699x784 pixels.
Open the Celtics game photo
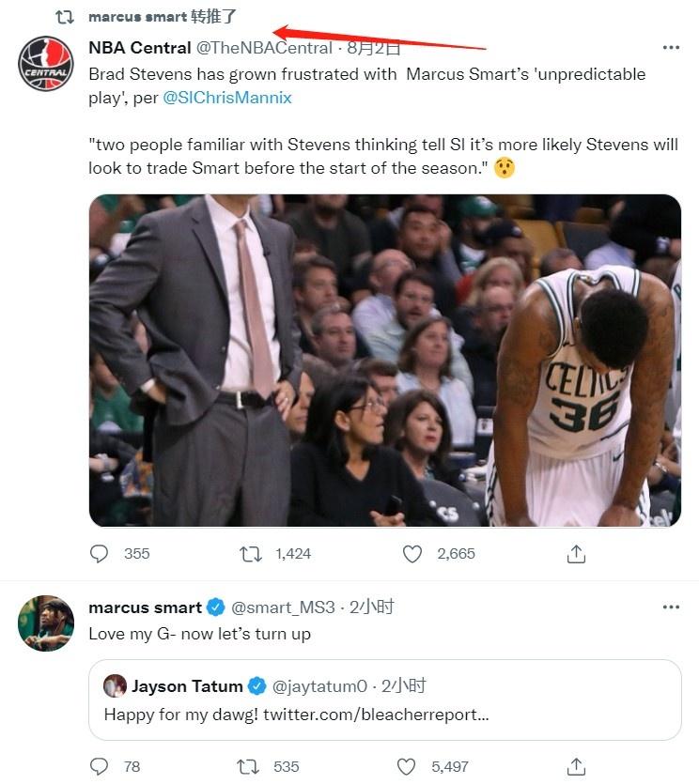[384, 360]
